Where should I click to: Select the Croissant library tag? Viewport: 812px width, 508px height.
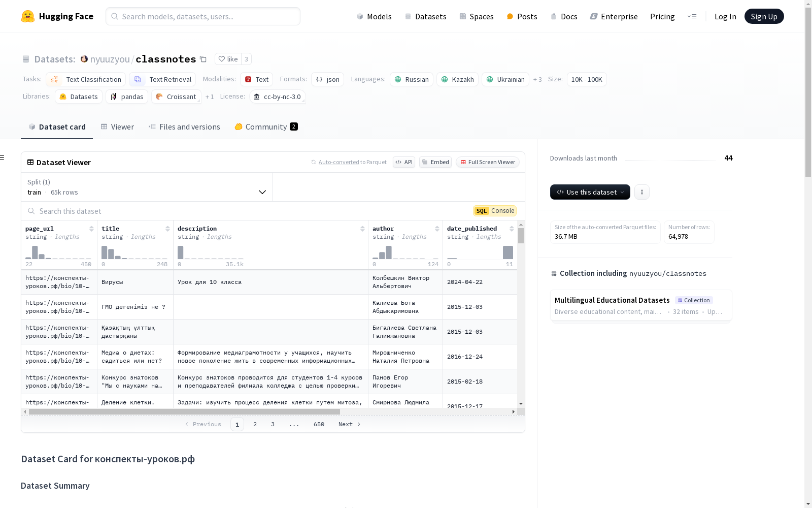coord(176,97)
